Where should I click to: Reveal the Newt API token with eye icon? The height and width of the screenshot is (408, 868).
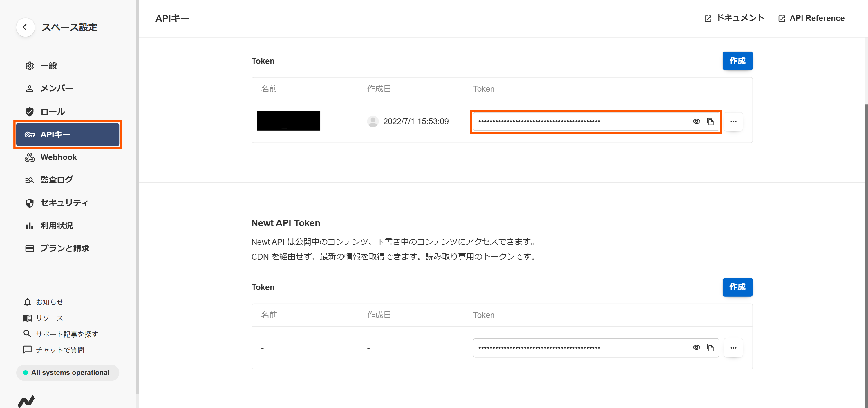pos(697,347)
